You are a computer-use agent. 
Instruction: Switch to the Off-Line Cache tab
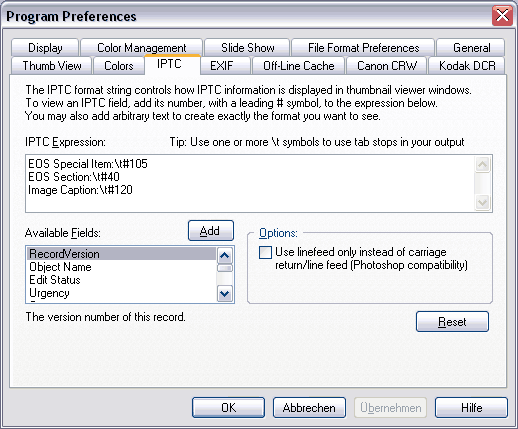click(x=299, y=66)
